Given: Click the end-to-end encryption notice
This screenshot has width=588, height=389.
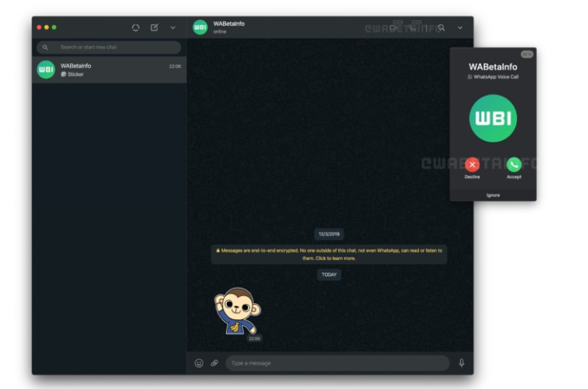Looking at the screenshot, I should (x=329, y=254).
